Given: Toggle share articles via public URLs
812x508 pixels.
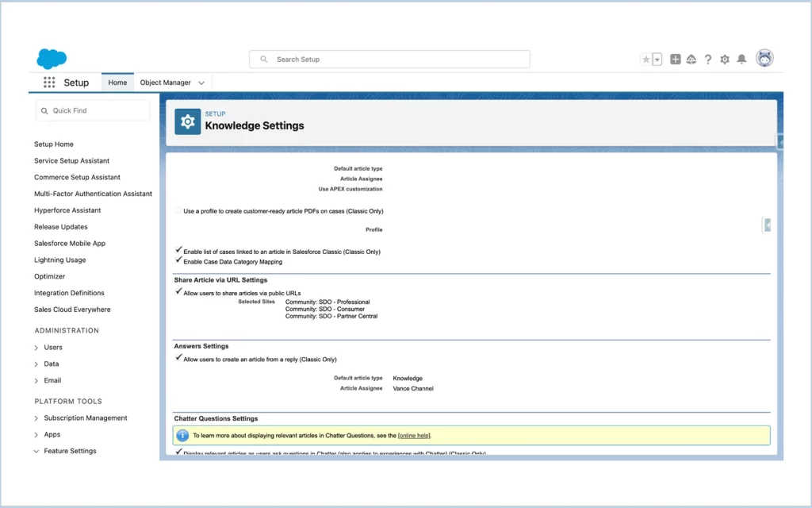Looking at the screenshot, I should (178, 291).
